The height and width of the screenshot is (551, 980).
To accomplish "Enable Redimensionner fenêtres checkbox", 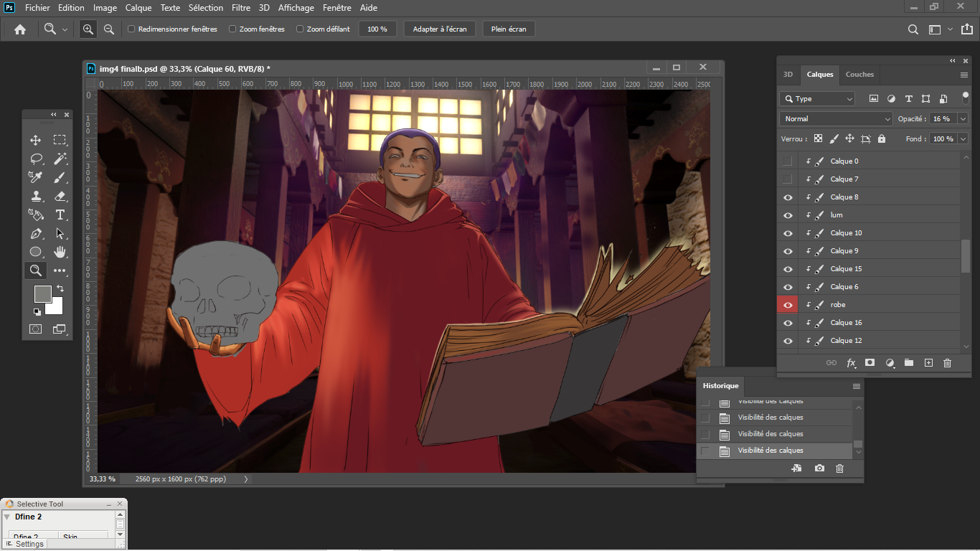I will click(131, 29).
